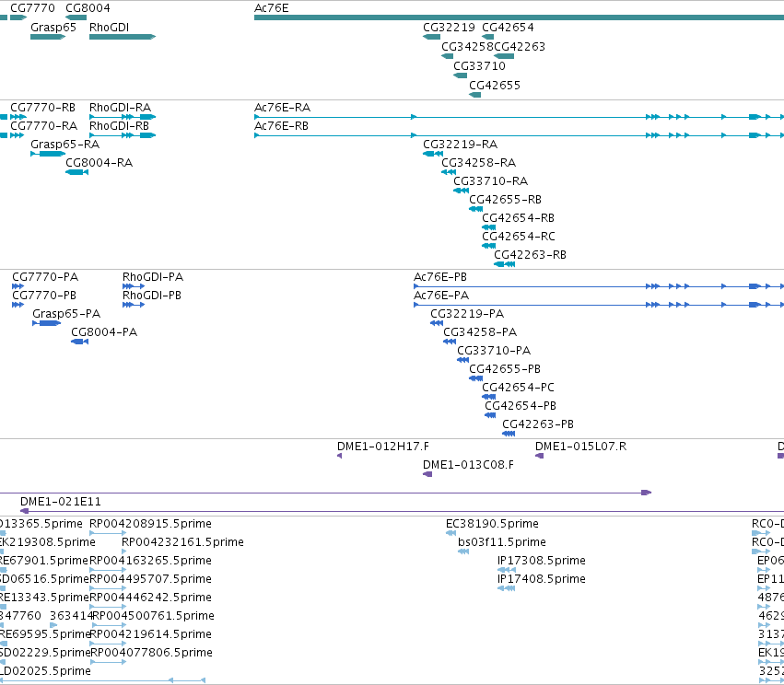The height and width of the screenshot is (685, 784).
Task: Select EST RP004163265.5prime
Action: pyautogui.click(x=150, y=561)
